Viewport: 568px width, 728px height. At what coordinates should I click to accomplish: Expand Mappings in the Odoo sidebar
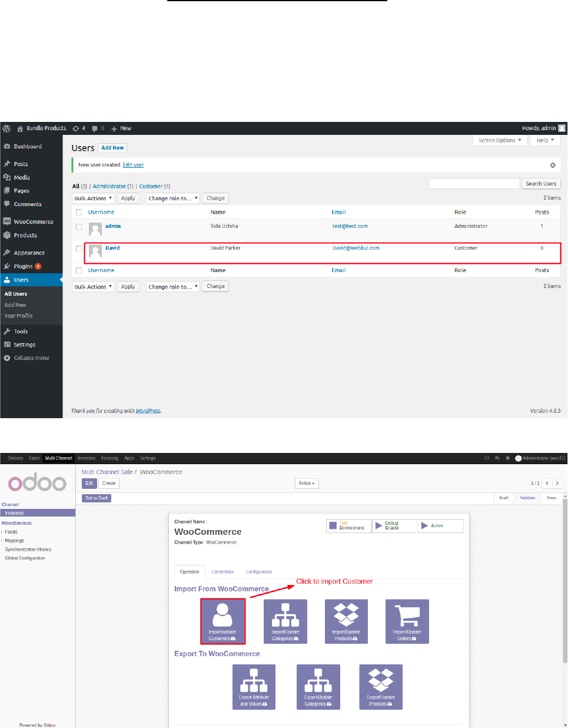pyautogui.click(x=14, y=541)
